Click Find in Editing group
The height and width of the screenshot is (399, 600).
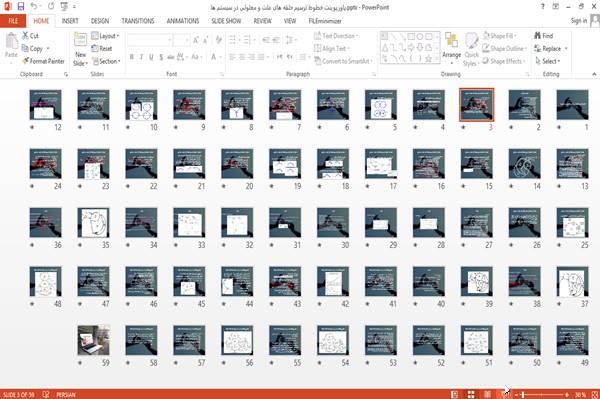[x=544, y=36]
